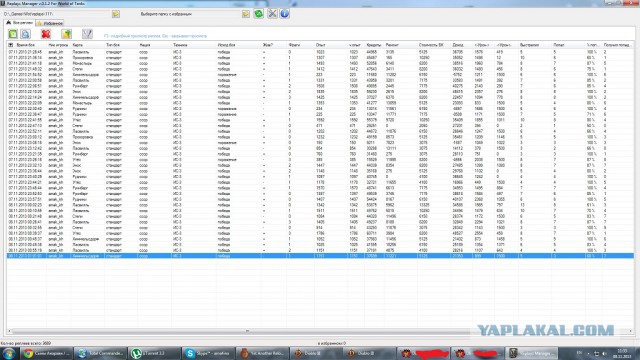Open the Windows Start button
Viewport: 640px width, 360px height.
(x=8, y=353)
